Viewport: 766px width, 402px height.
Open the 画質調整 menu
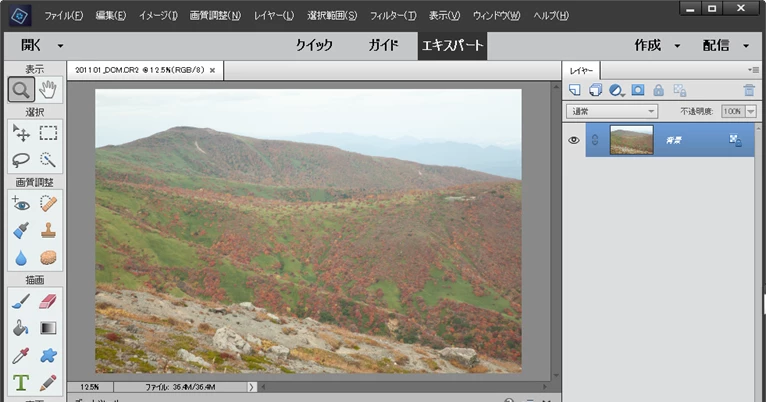pos(215,16)
